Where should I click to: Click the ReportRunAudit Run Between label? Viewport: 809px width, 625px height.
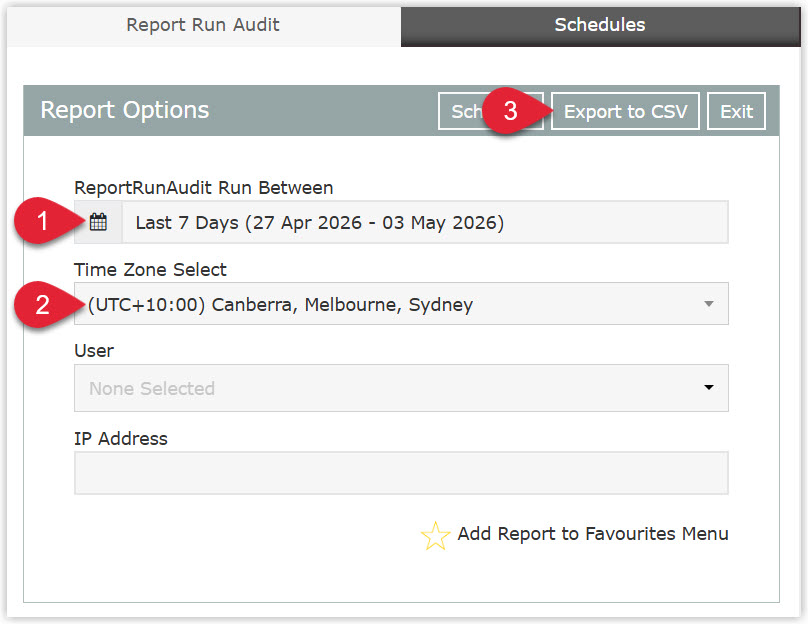204,188
